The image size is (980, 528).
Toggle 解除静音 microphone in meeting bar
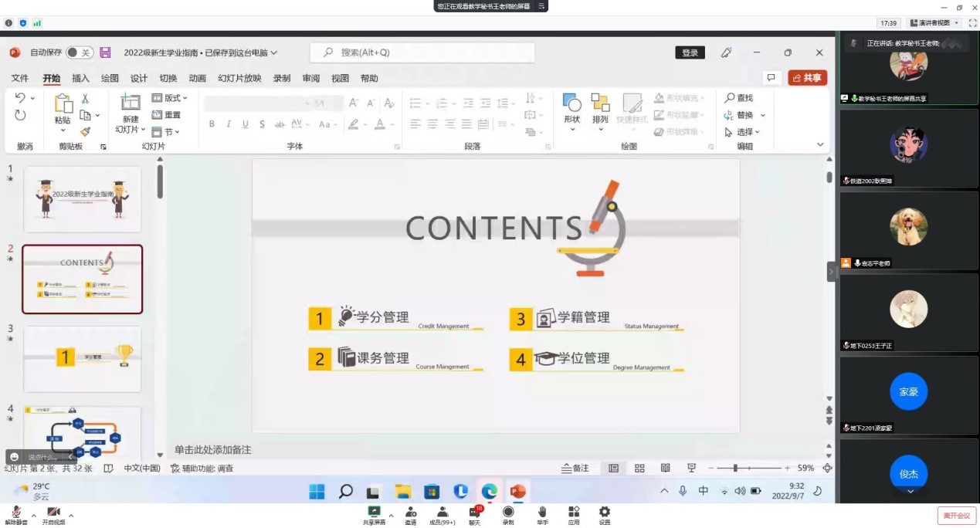point(15,514)
